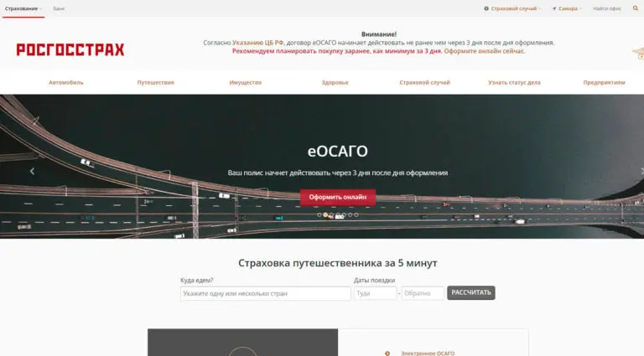Click the Росгосстрах logo

pyautogui.click(x=70, y=49)
